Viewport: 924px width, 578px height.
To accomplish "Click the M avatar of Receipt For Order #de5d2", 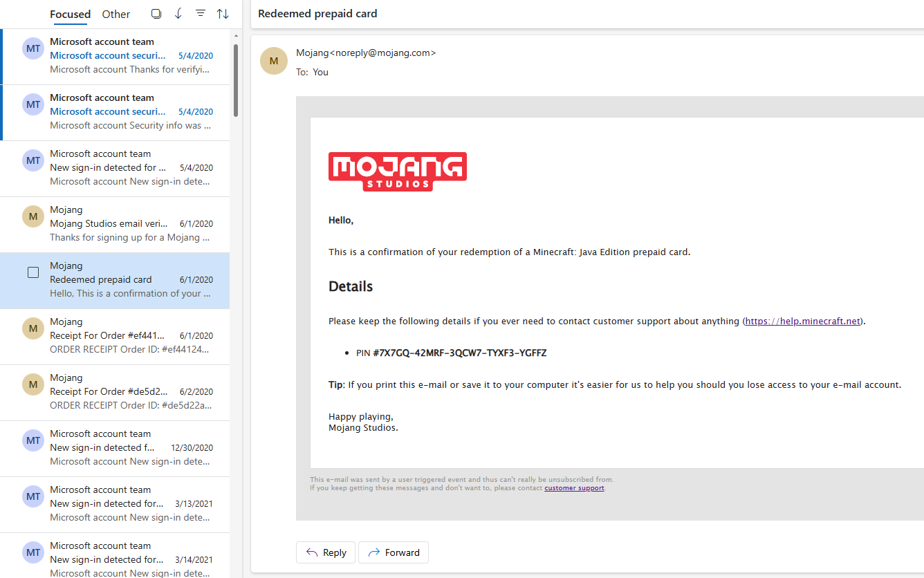I will 33,384.
